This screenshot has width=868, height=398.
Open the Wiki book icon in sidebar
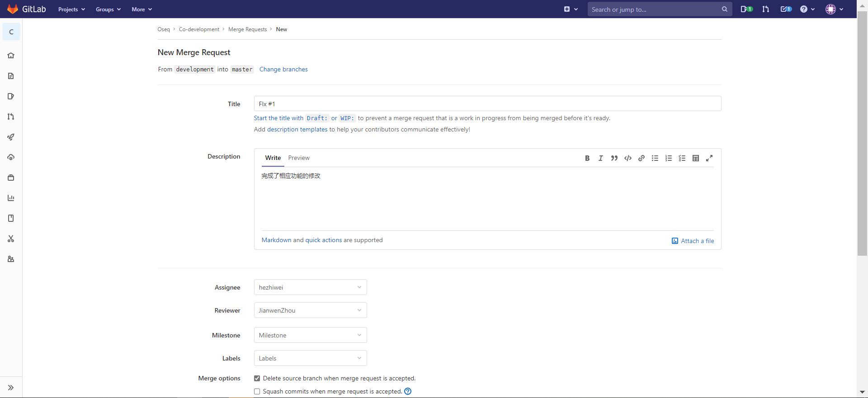point(11,218)
